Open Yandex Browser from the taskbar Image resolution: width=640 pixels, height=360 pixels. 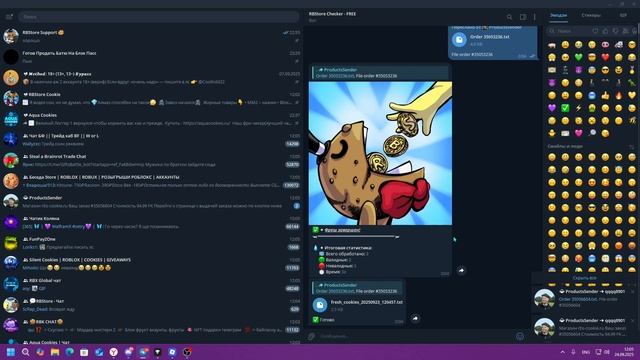point(113,352)
